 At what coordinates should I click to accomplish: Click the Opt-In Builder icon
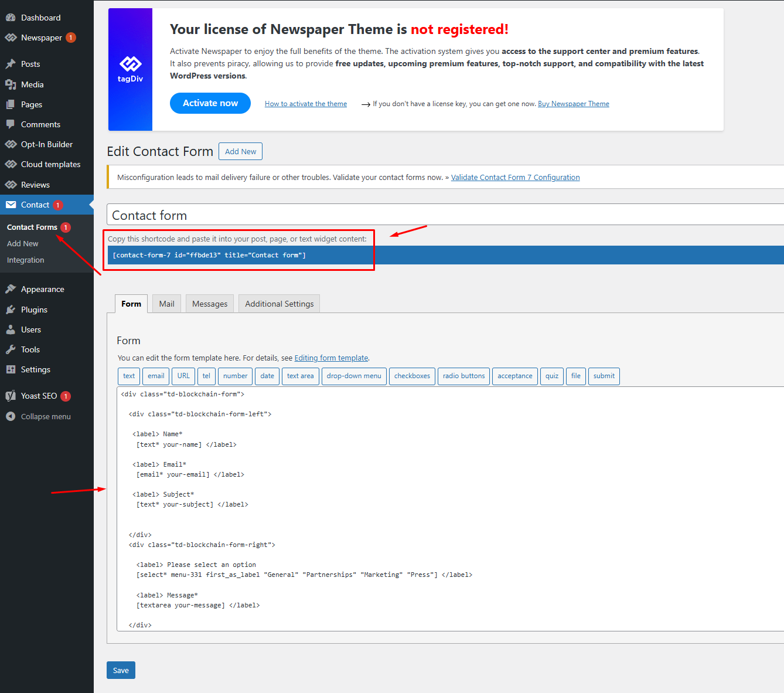(x=11, y=144)
